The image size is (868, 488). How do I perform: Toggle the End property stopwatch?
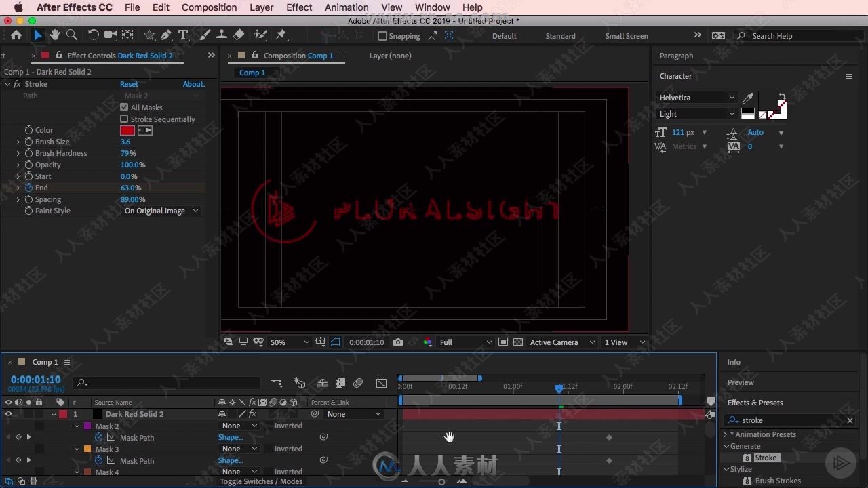click(x=28, y=188)
